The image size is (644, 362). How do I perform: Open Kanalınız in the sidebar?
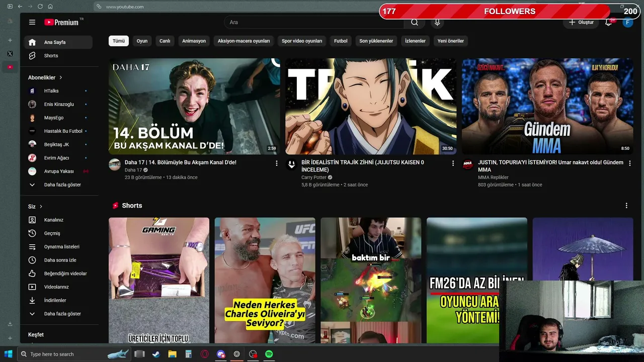[58, 220]
